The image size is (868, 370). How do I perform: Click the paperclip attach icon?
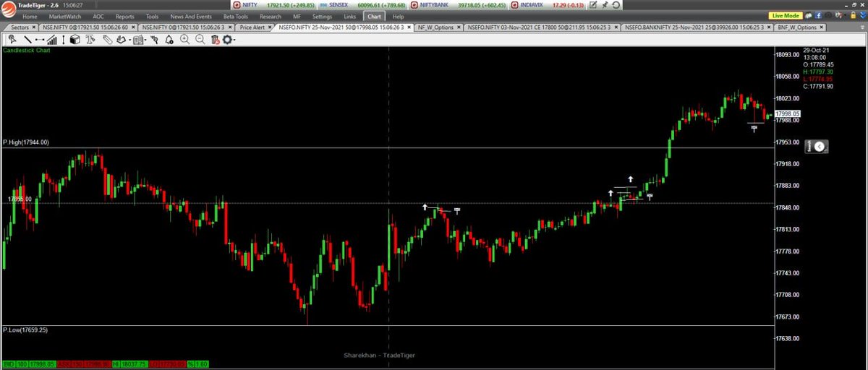point(108,40)
